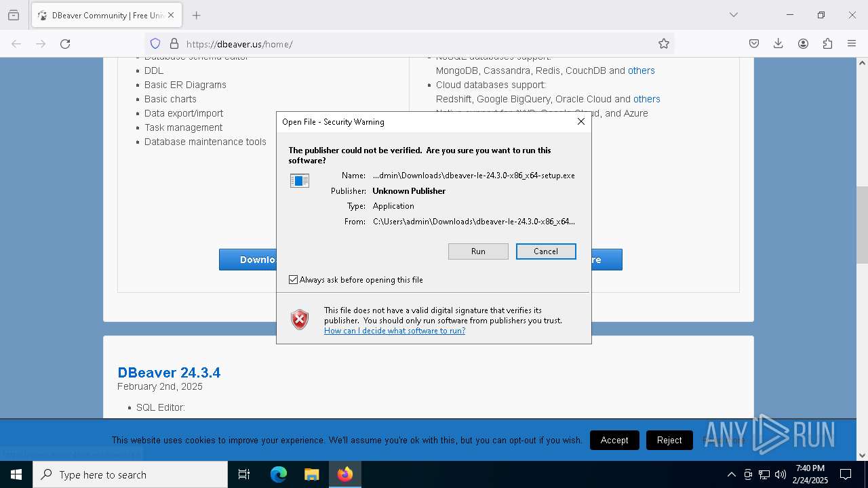This screenshot has width=868, height=488.
Task: Open the Firefox downloads panel
Action: (x=778, y=44)
